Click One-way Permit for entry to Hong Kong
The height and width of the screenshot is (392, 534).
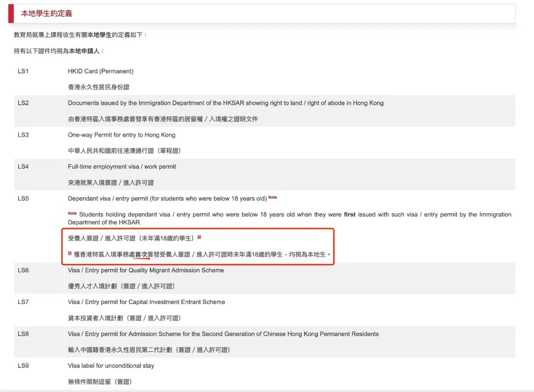point(121,135)
